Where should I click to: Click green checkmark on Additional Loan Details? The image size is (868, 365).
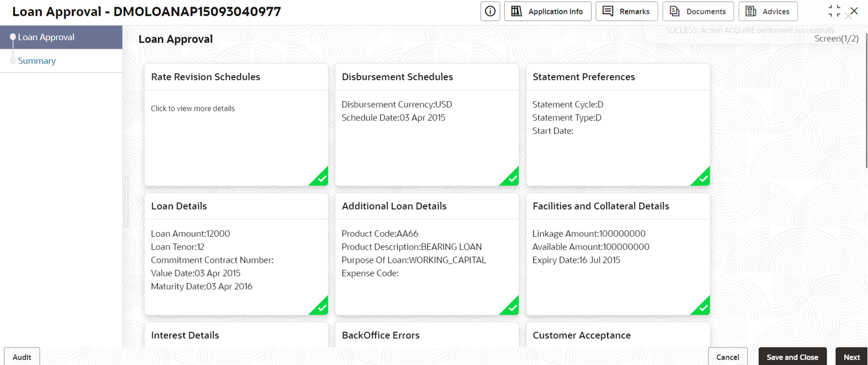(x=511, y=307)
